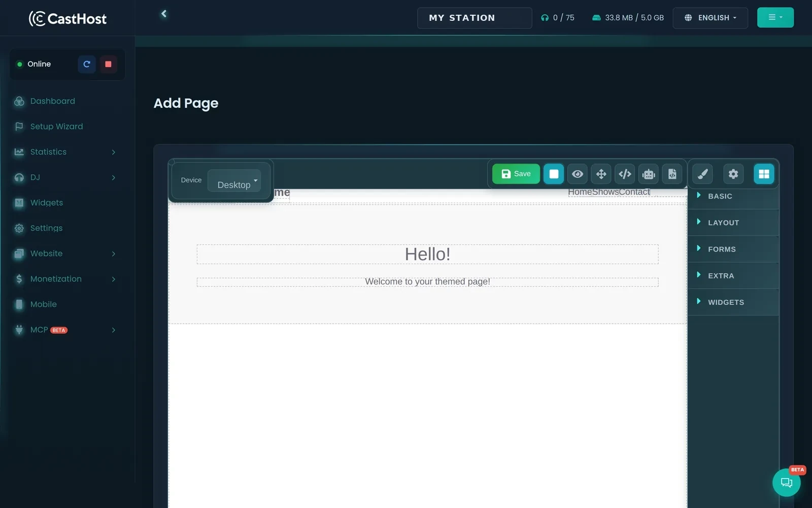Screen dimensions: 812x508
Task: Click the headphones listeners counter 0 / 75
Action: coord(557,18)
